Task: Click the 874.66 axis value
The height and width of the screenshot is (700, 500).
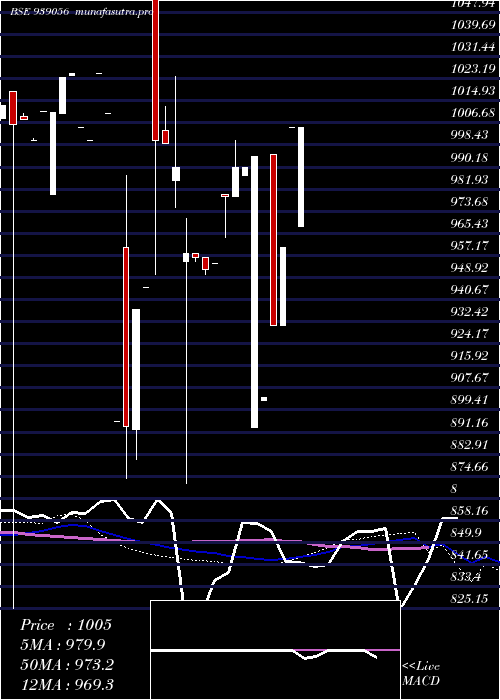Action: click(470, 467)
